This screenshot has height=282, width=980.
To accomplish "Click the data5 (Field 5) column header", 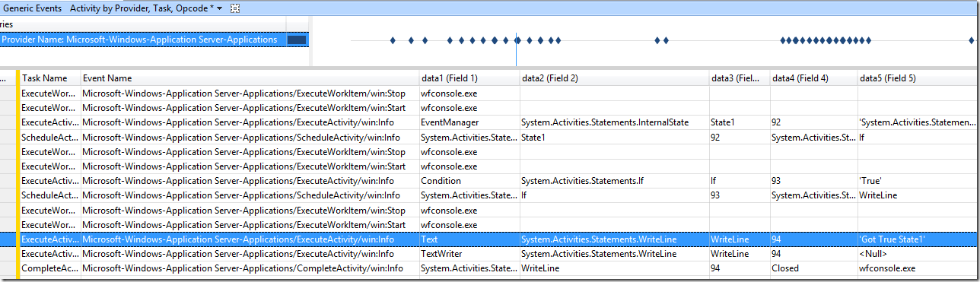I will click(918, 78).
